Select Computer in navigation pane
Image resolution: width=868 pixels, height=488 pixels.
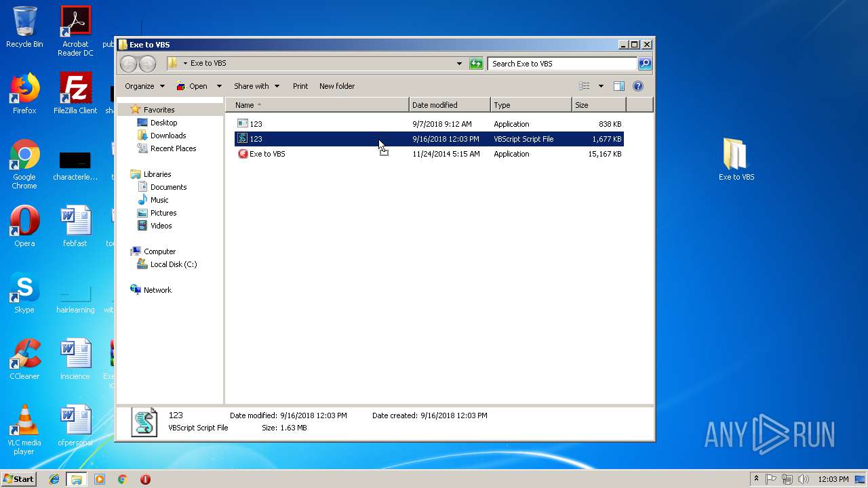pyautogui.click(x=159, y=251)
